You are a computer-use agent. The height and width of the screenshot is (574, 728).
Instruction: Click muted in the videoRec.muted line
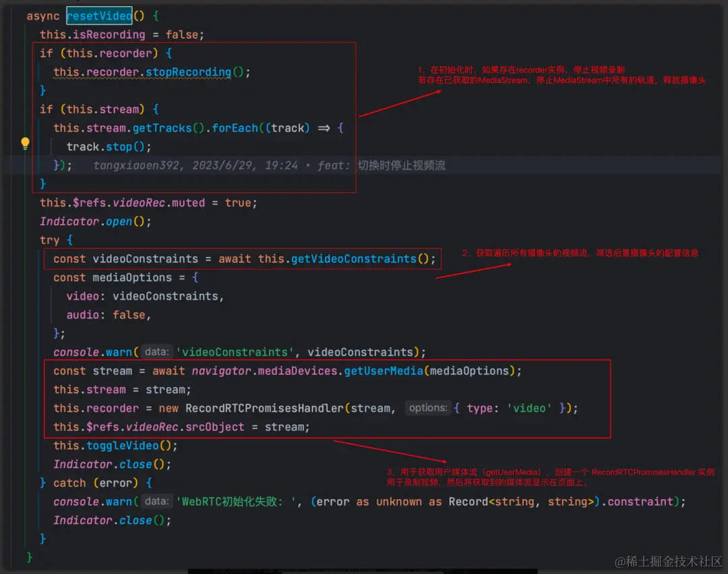pyautogui.click(x=189, y=203)
